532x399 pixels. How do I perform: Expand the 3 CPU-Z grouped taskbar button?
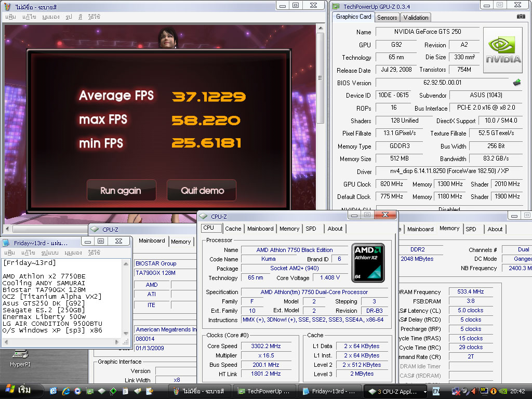tap(395, 391)
